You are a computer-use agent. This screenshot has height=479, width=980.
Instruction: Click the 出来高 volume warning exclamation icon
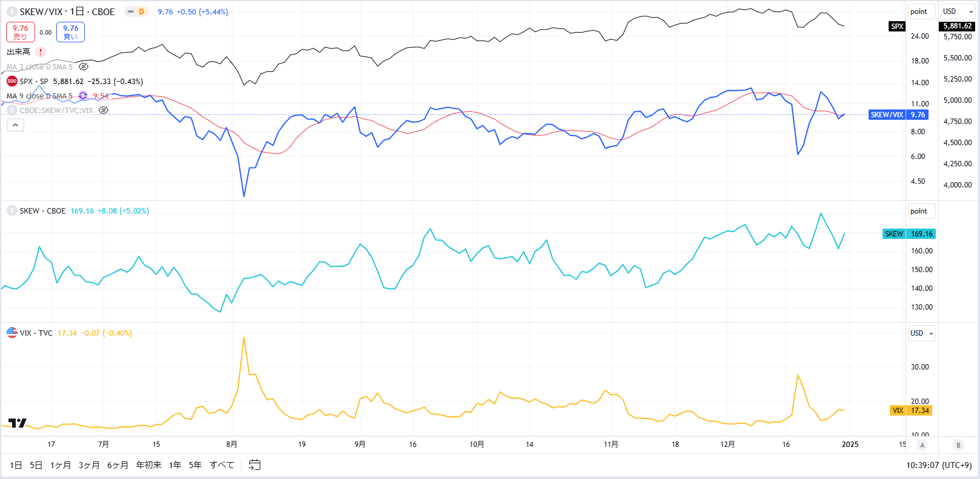coord(41,52)
